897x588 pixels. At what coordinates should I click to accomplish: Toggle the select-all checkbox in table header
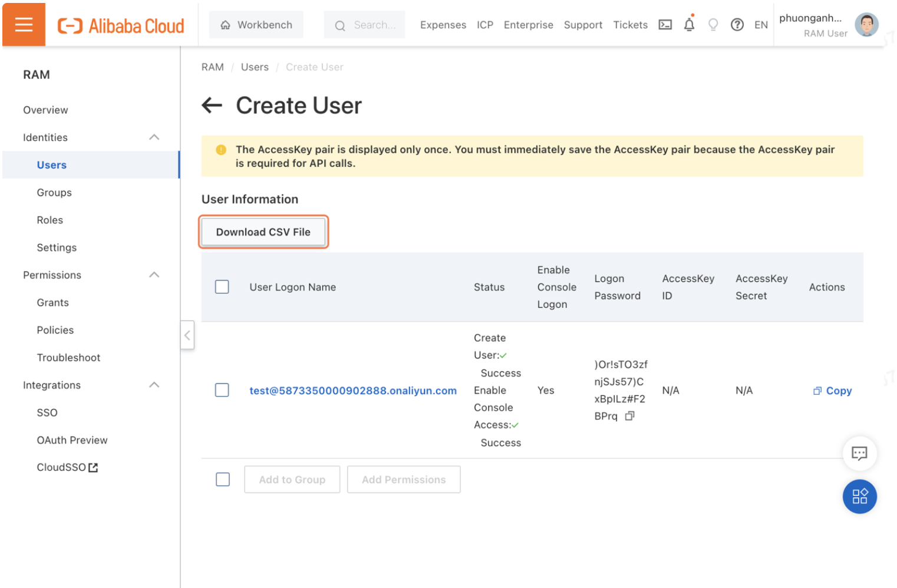point(222,287)
